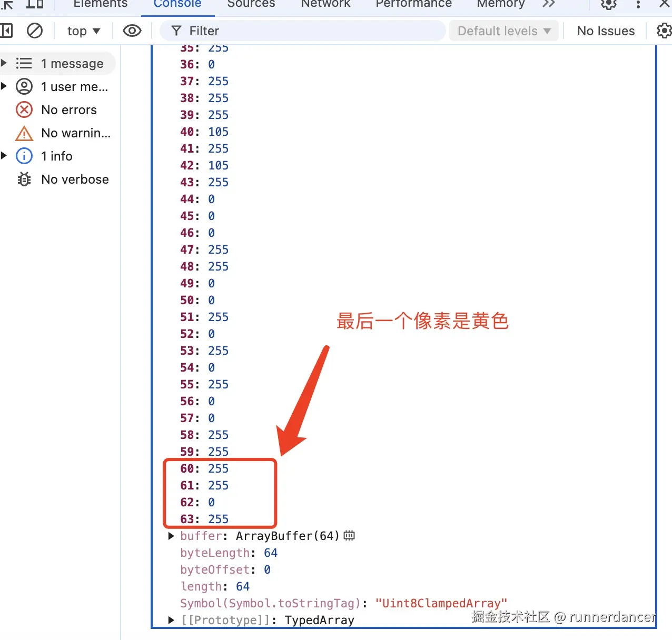Select the 1 info sidebar row
The height and width of the screenshot is (640, 672).
pos(58,156)
